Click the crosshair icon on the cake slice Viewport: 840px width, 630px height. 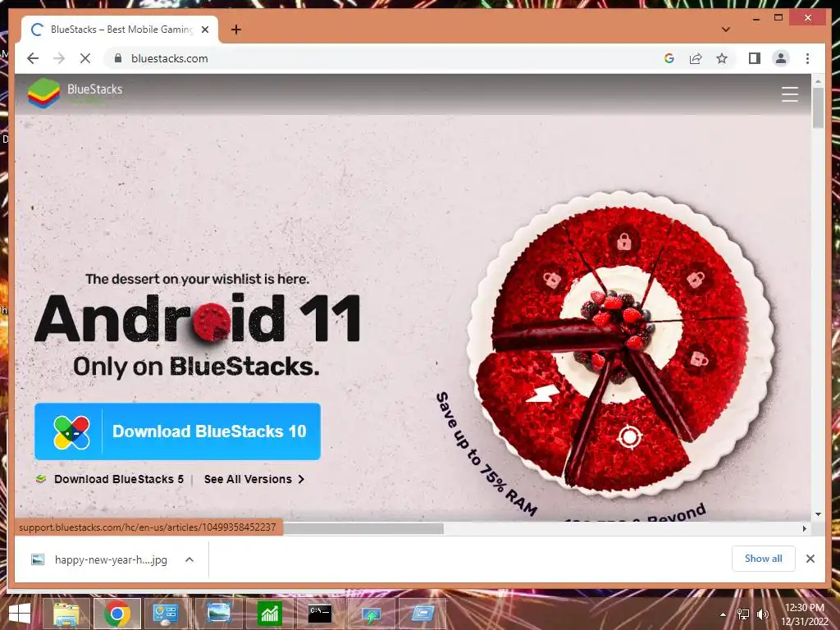click(x=629, y=436)
